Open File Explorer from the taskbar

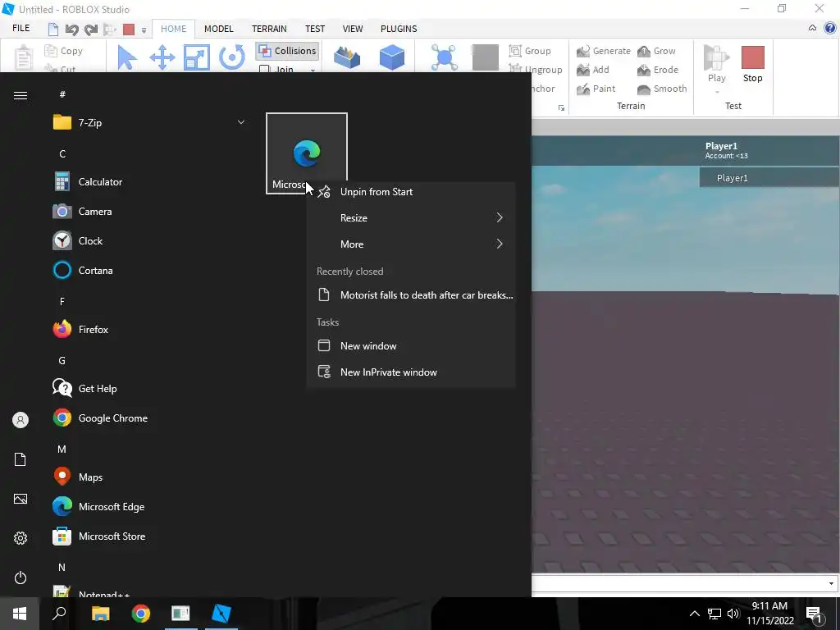pos(100,614)
